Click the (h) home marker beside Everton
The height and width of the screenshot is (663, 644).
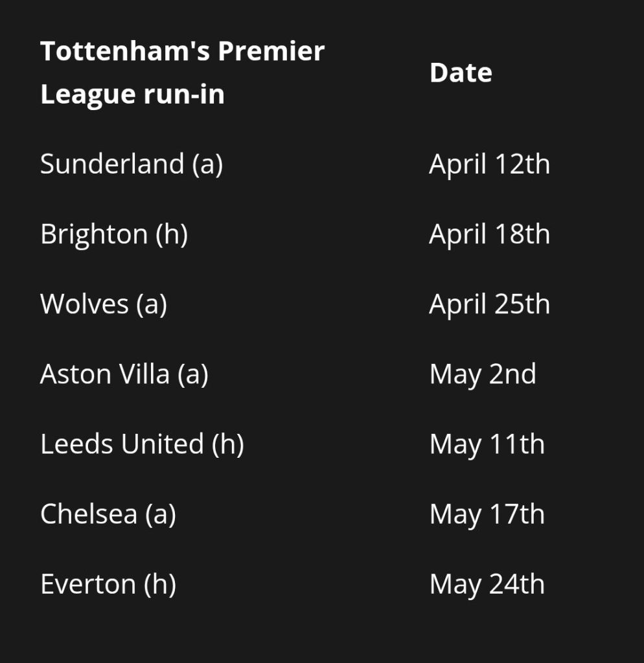[x=160, y=584]
